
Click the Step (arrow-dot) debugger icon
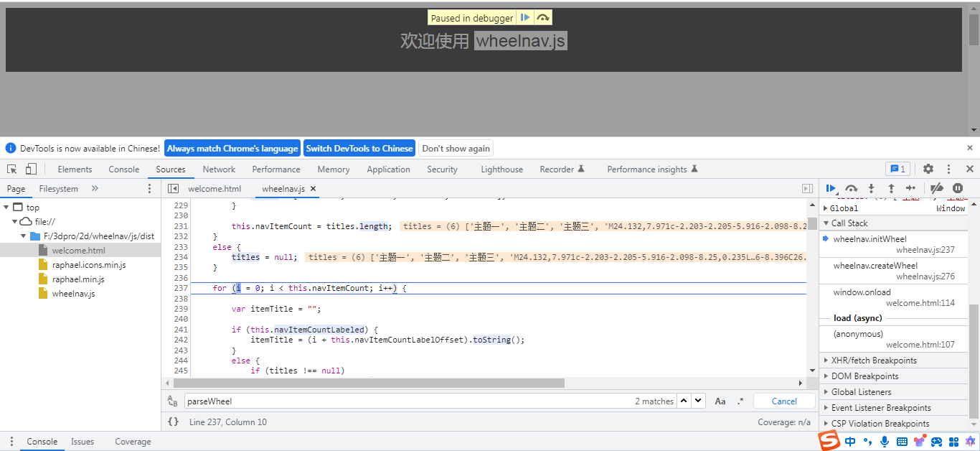click(x=910, y=188)
